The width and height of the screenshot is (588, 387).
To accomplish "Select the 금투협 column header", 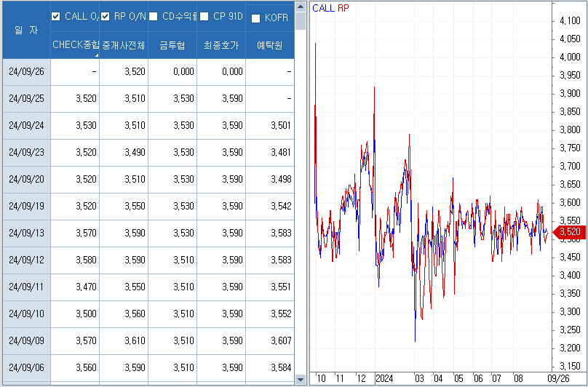I will point(172,45).
